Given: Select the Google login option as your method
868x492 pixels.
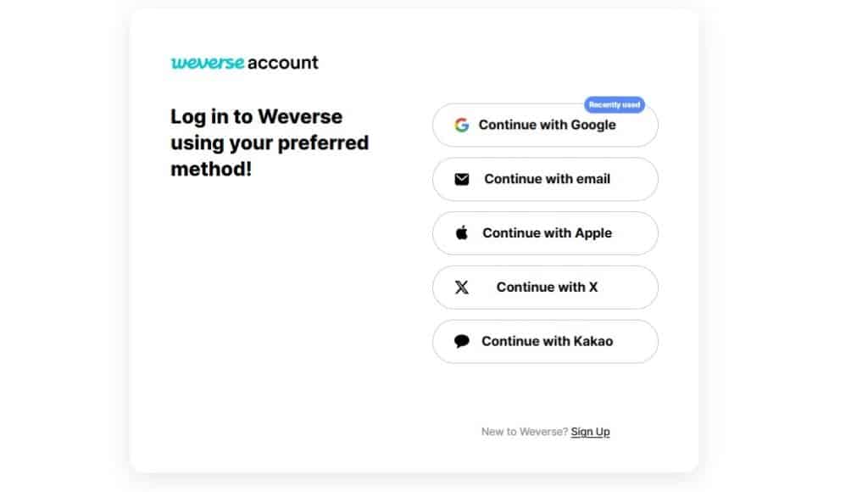Looking at the screenshot, I should point(545,124).
